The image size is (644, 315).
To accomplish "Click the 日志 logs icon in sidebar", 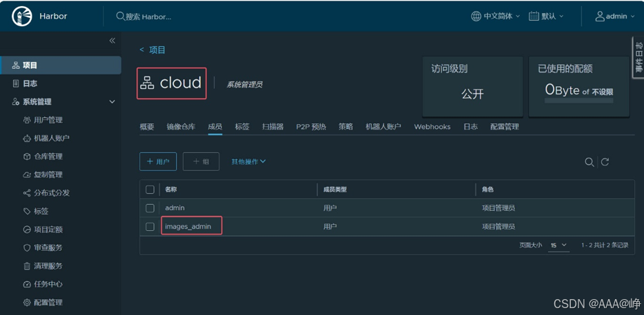I will point(16,83).
